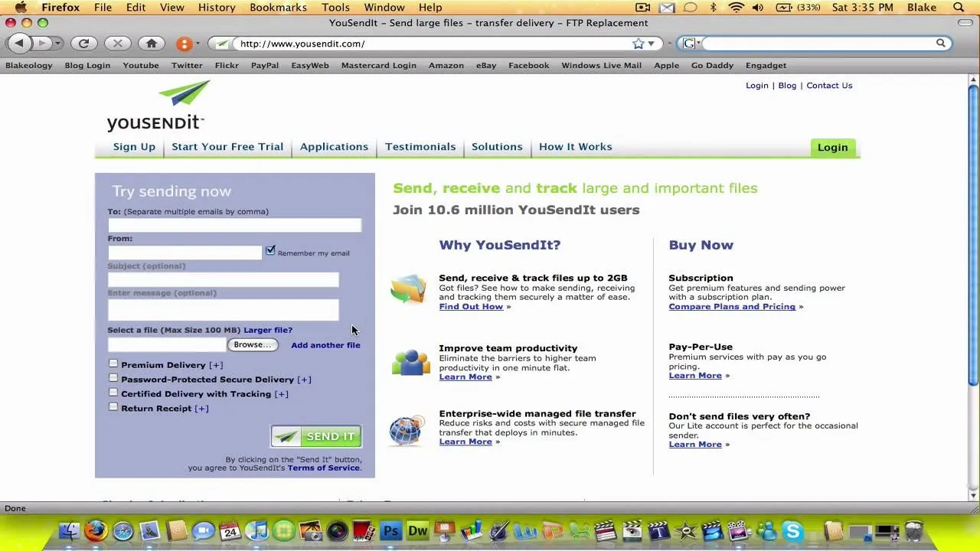Open the back/forward history dropdown arrow
Screen dimensions: 980x551
tap(57, 44)
